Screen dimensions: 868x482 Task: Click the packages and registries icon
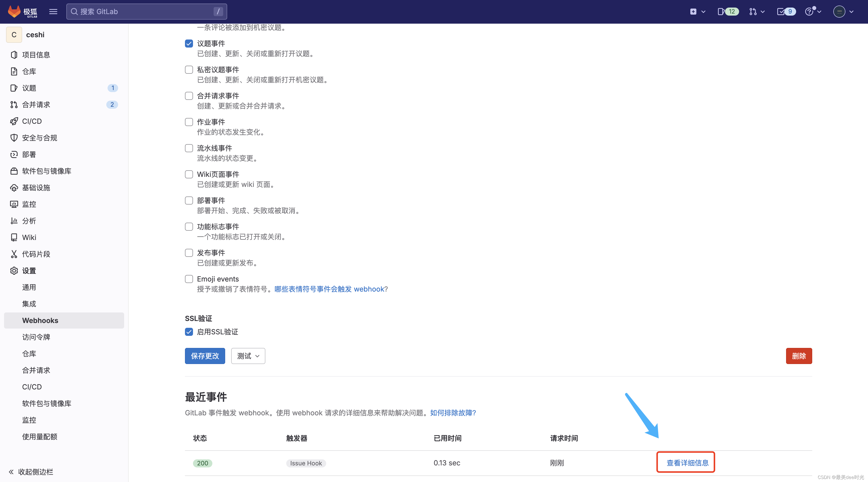click(x=14, y=171)
